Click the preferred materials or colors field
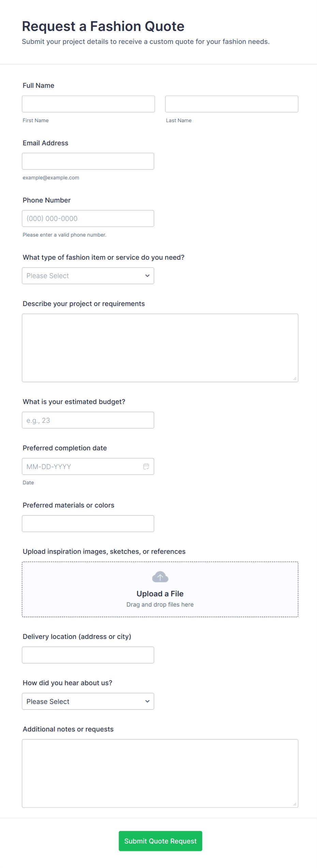 (88, 524)
